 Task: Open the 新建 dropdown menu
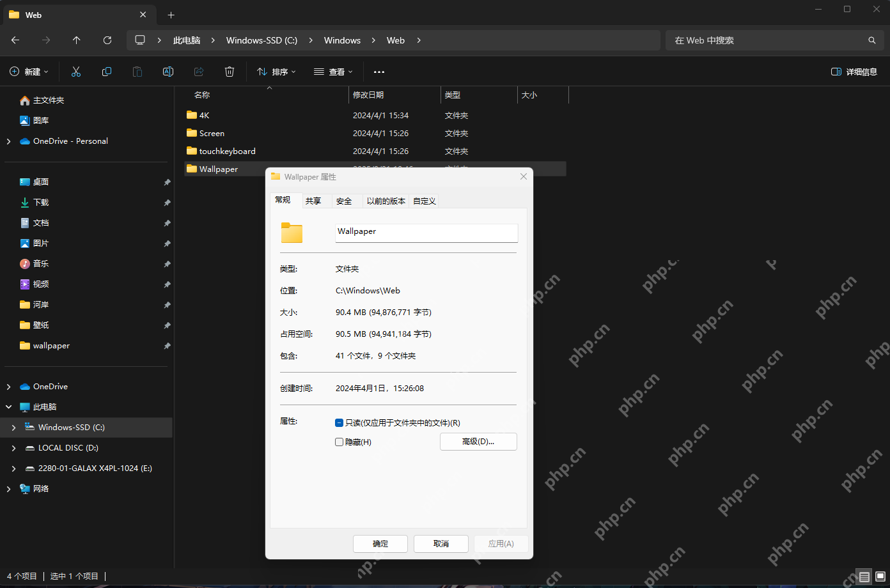29,72
